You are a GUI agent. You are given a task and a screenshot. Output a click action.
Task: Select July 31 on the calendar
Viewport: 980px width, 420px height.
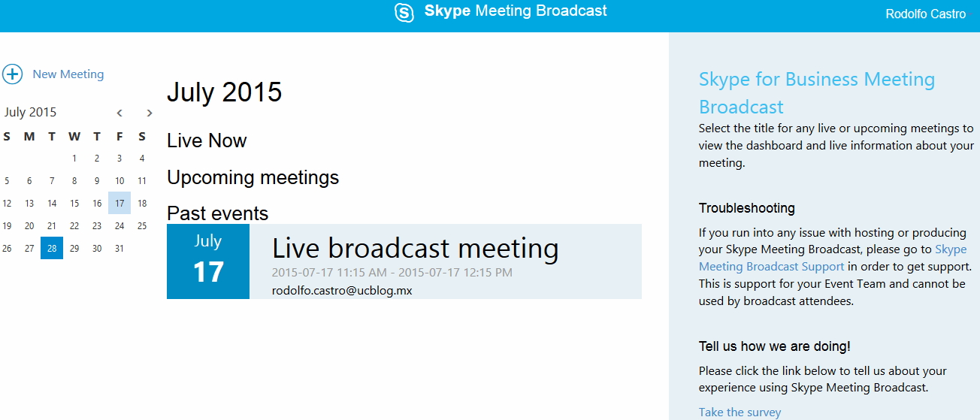click(119, 248)
